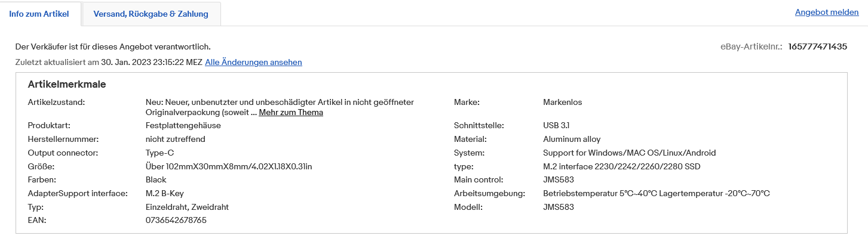Switch to Versand, Rückgabe & Zahlung tab
This screenshot has height=251, width=868.
151,14
